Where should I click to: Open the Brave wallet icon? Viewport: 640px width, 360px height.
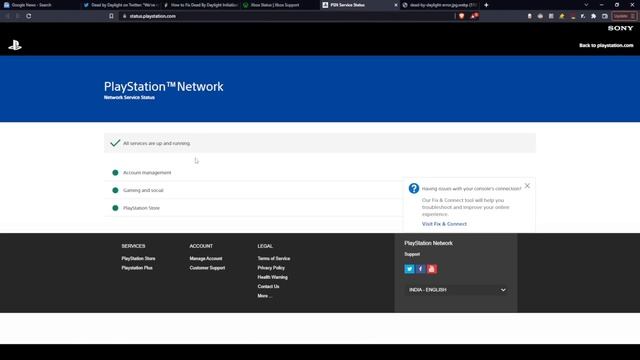pos(604,16)
